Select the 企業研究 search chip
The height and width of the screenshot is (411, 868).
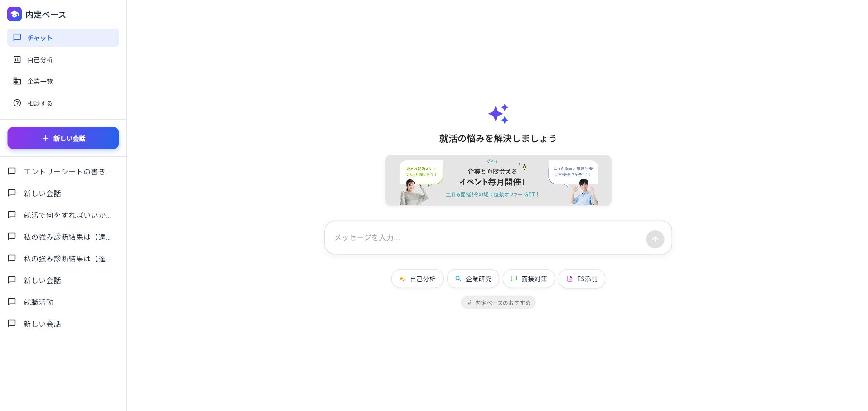click(x=473, y=279)
